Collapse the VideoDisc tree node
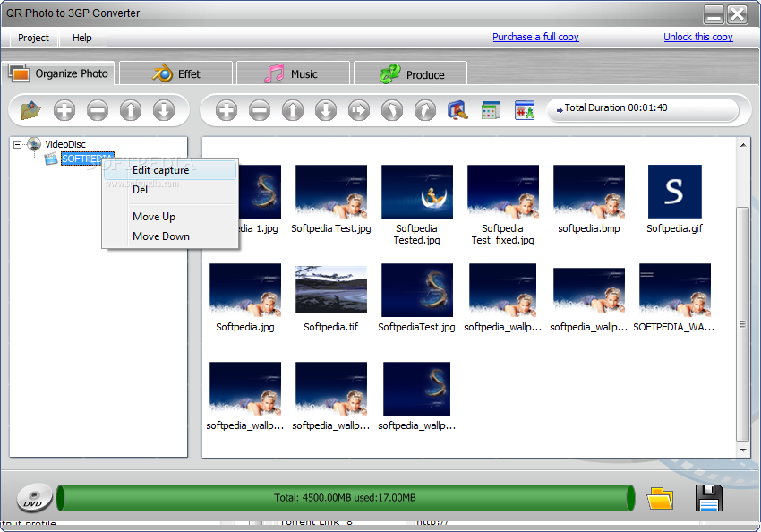 pos(18,144)
